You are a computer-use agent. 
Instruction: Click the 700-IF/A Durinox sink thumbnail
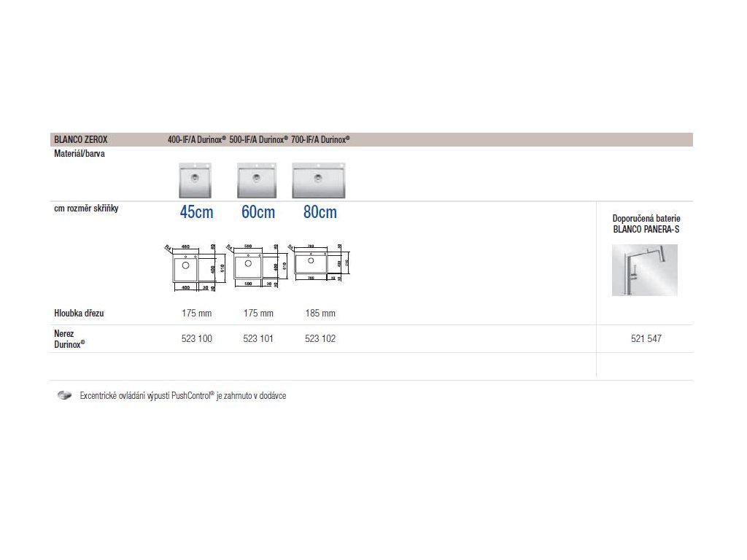coord(319,181)
